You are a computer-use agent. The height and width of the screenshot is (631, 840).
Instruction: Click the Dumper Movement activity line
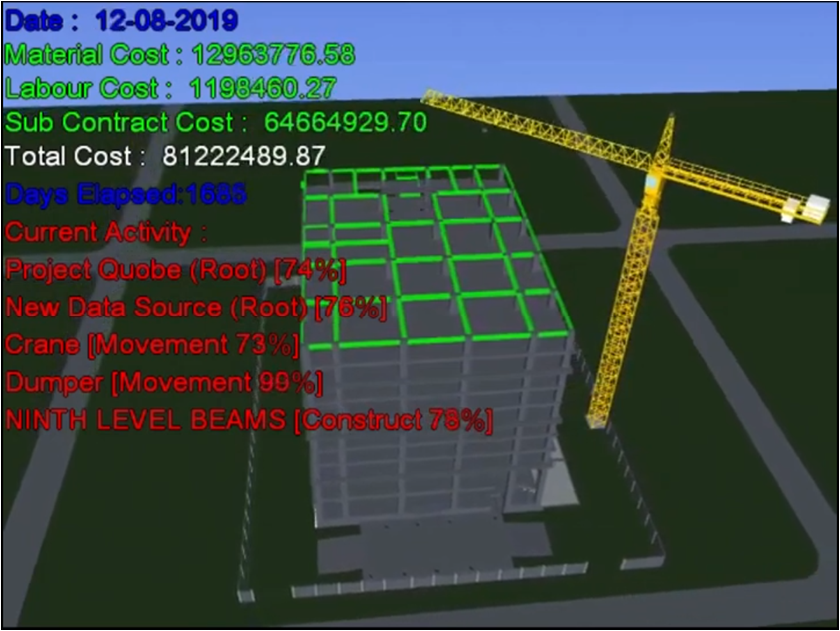(x=164, y=382)
